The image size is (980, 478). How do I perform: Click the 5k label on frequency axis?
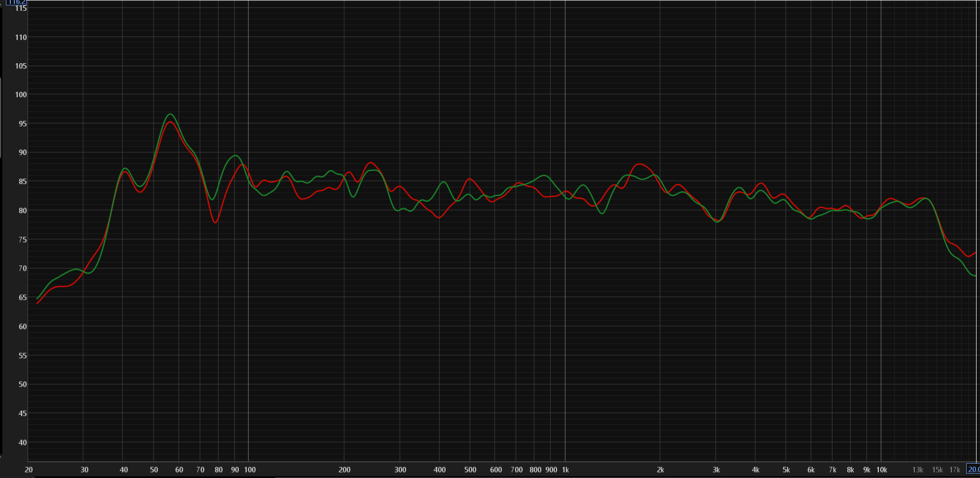click(x=786, y=470)
